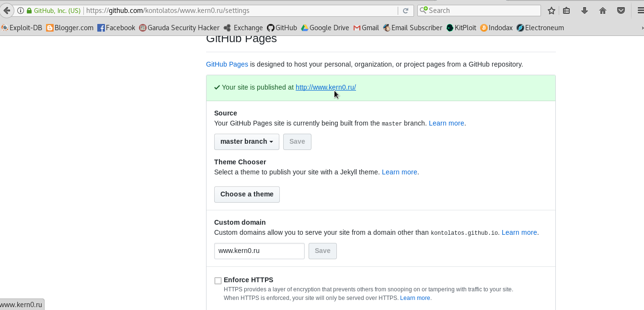
Task: Open Blogger.com bookmark
Action: (x=70, y=28)
